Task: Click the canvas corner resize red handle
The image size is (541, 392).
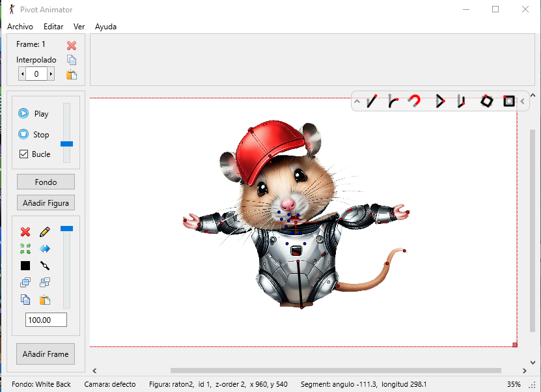Action: [x=515, y=344]
